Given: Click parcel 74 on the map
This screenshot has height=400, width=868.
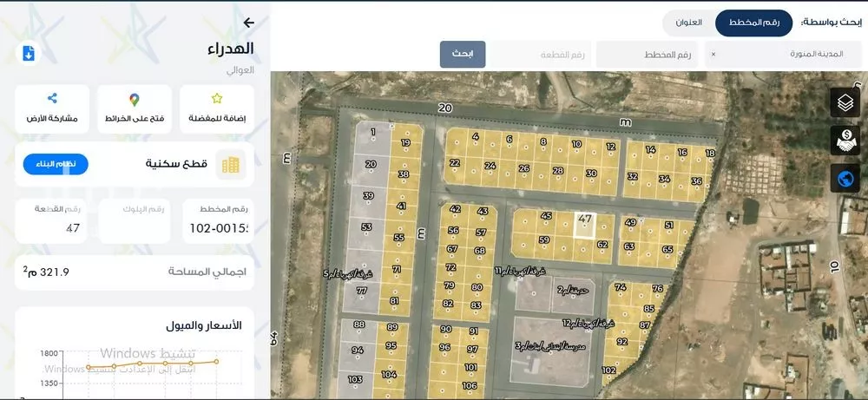Looking at the screenshot, I should click(x=621, y=286).
